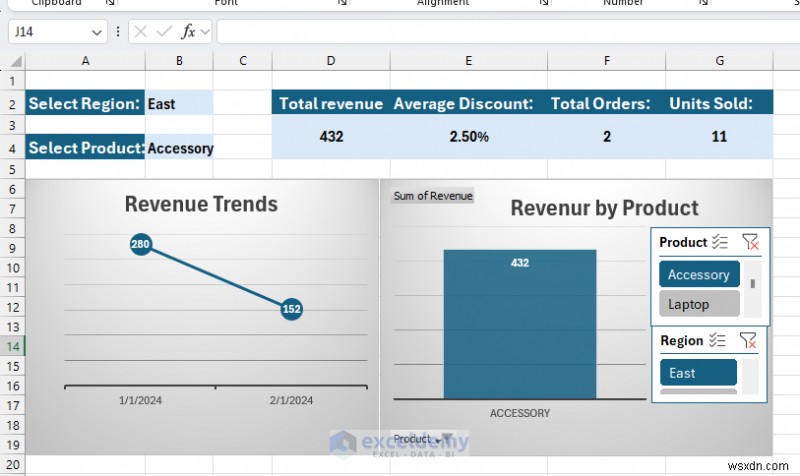
Task: Click the 1/1/2024 axis label
Action: [140, 400]
